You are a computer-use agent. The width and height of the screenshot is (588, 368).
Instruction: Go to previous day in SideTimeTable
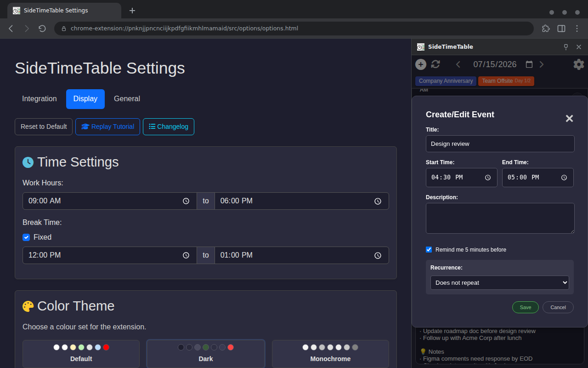458,64
